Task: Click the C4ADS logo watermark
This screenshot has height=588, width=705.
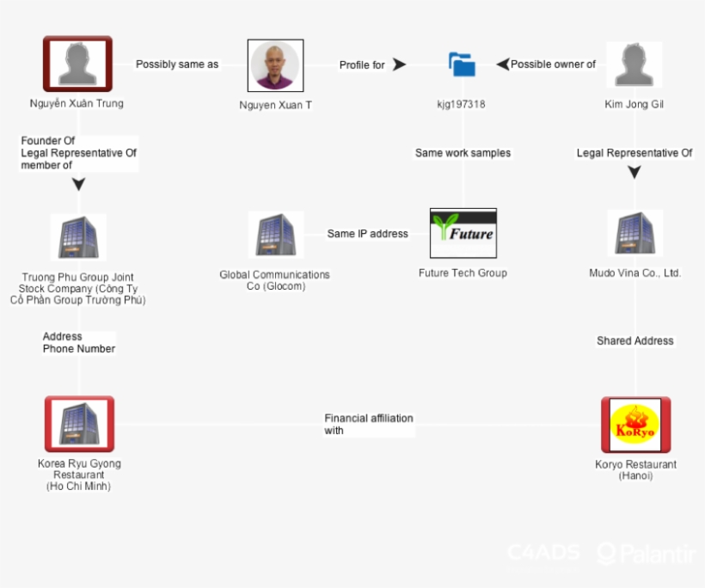Action: (x=543, y=554)
